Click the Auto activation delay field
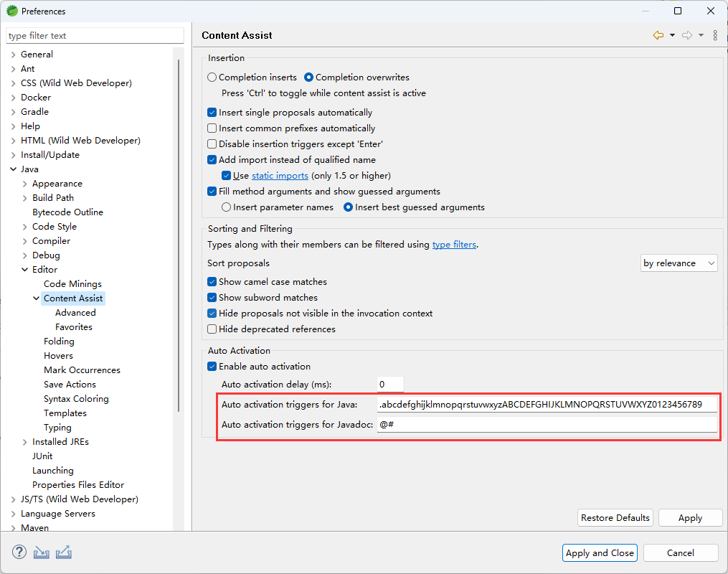This screenshot has width=728, height=574. 390,385
